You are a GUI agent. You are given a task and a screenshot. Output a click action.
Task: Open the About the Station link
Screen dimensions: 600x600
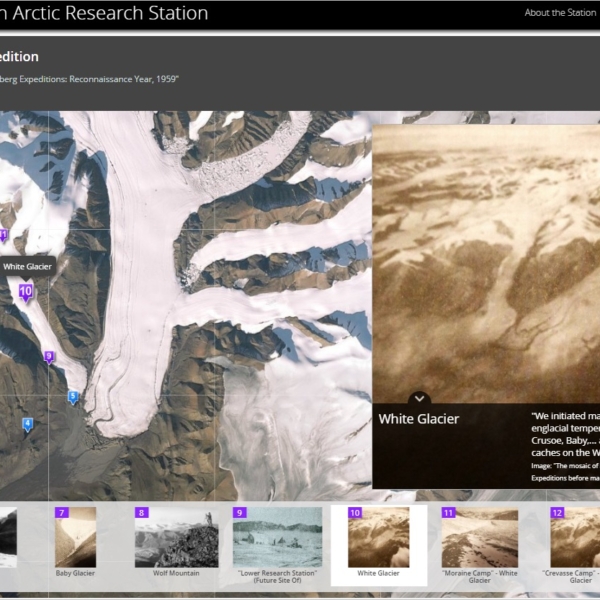click(x=559, y=13)
